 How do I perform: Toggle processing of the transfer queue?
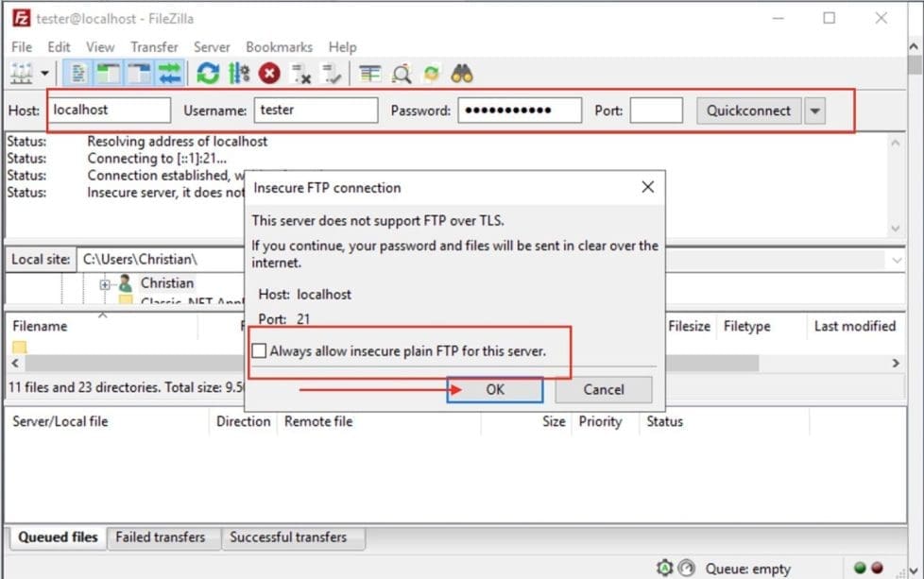[239, 73]
